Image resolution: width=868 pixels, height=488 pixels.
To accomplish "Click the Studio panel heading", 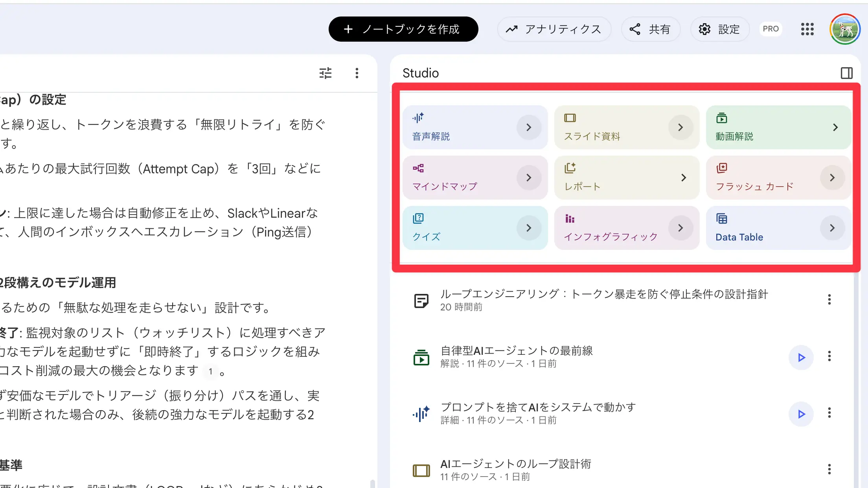I will pyautogui.click(x=421, y=73).
